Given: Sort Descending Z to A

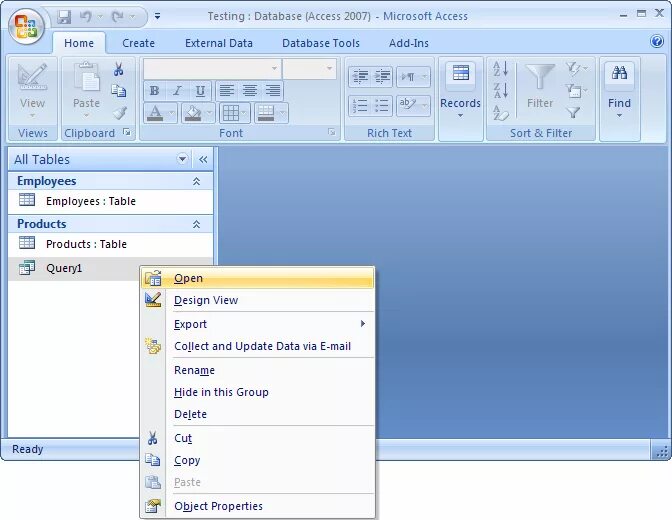Looking at the screenshot, I should [501, 91].
